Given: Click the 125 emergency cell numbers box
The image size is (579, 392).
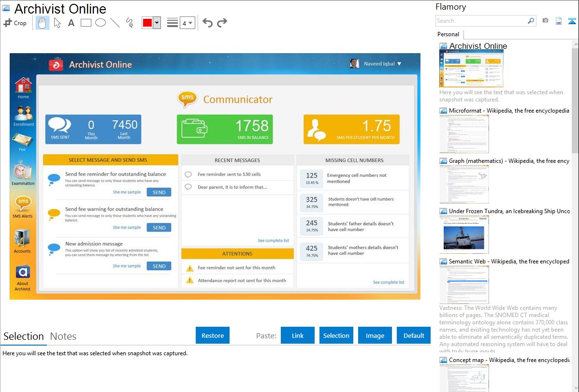Looking at the screenshot, I should 312,178.
